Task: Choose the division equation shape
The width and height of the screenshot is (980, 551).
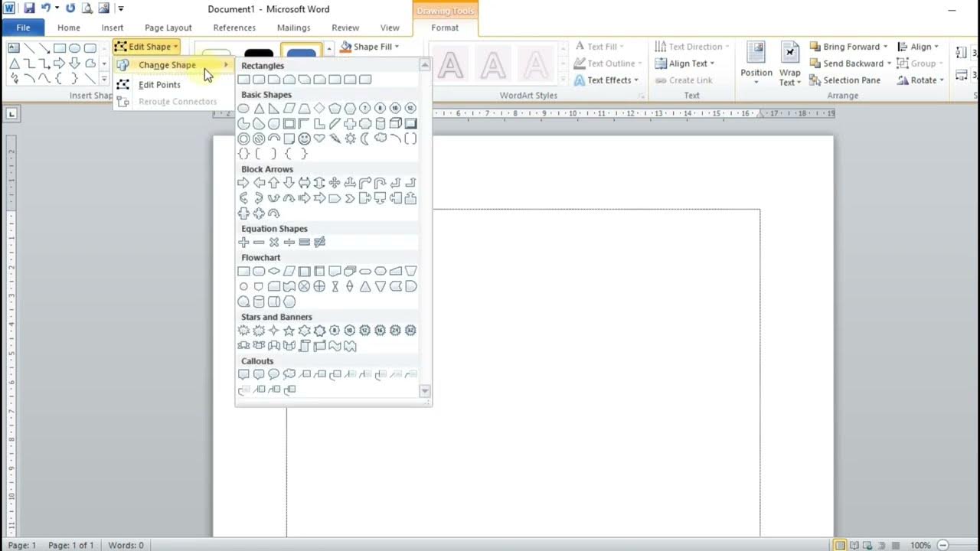Action: click(x=289, y=242)
